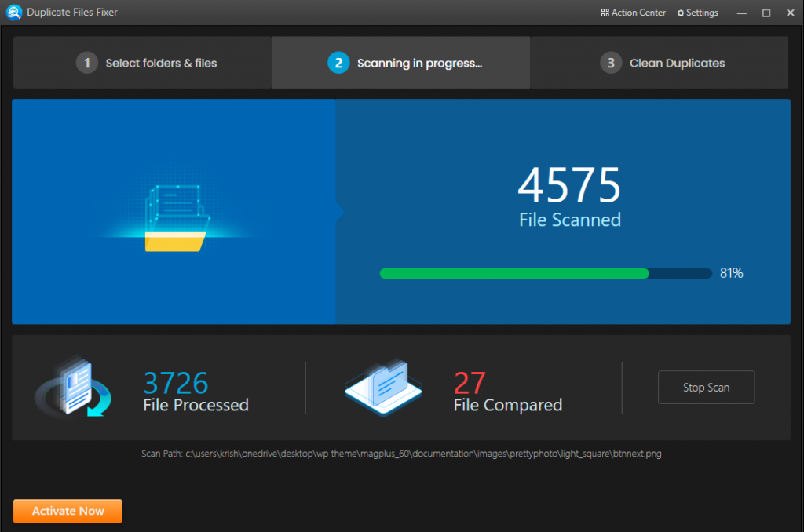
Task: Click the File Compared folder icon
Action: click(383, 387)
